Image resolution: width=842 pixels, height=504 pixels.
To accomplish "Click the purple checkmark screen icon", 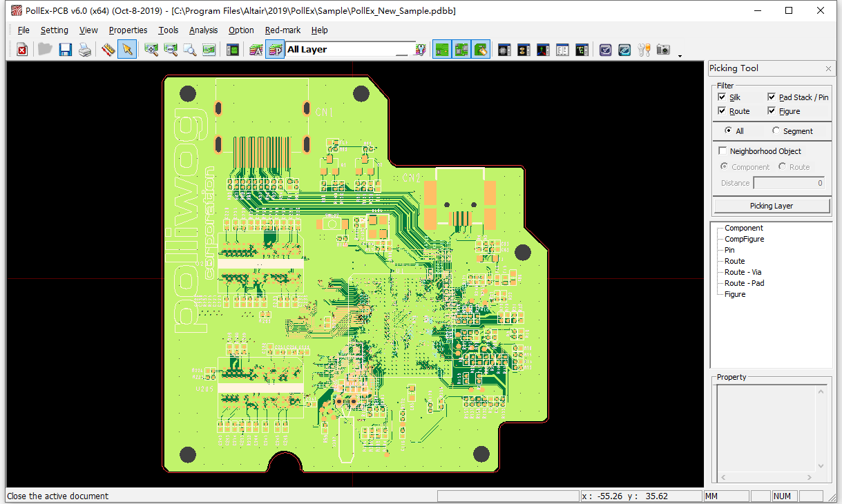I will (605, 50).
